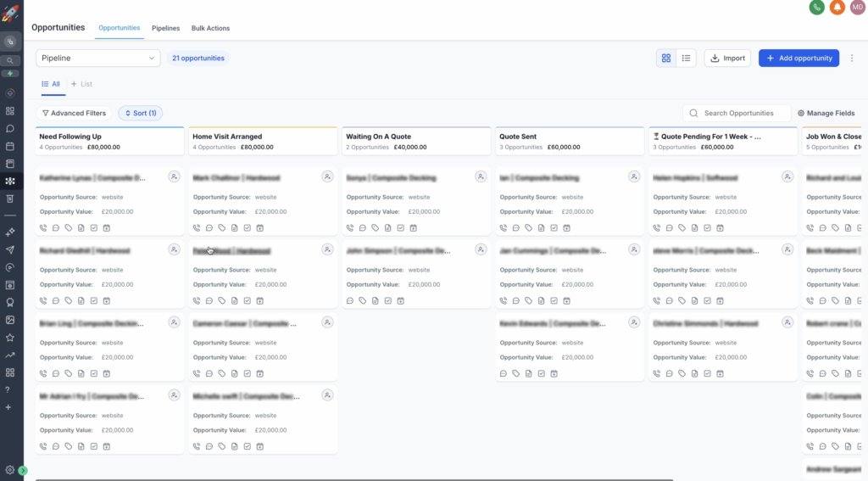Click task checkmark on Sonya Composite Decking card
Screen dimensions: 868x481
tap(401, 227)
